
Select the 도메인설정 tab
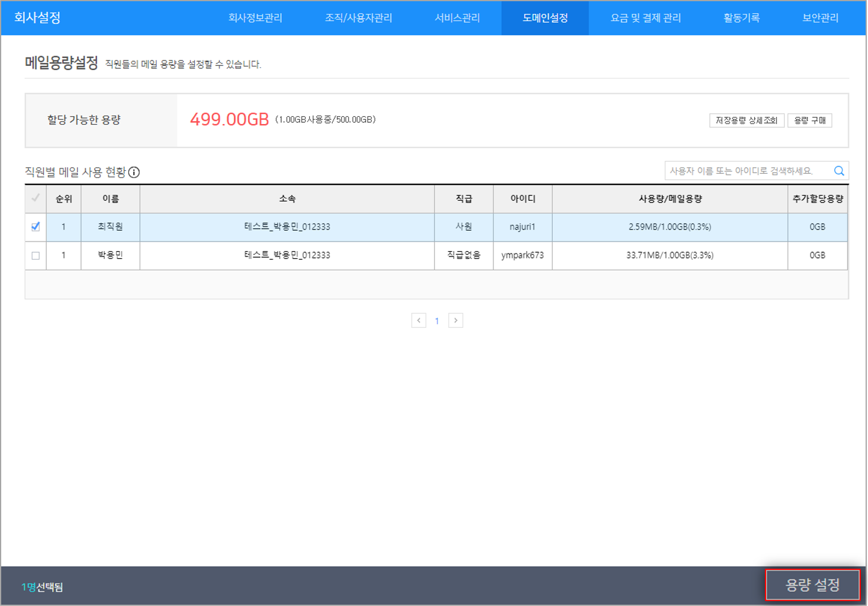coord(545,18)
